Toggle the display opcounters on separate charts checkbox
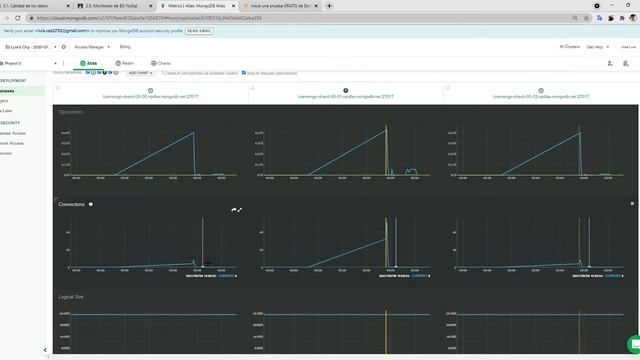 (164, 73)
